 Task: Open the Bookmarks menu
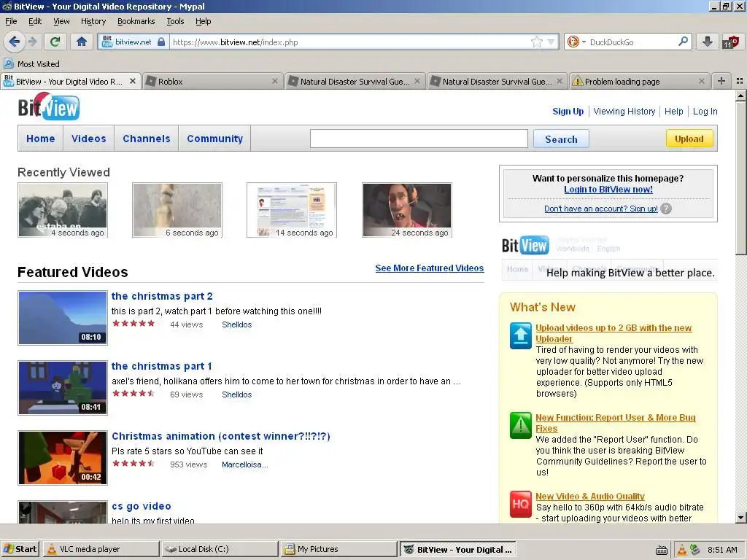(136, 21)
